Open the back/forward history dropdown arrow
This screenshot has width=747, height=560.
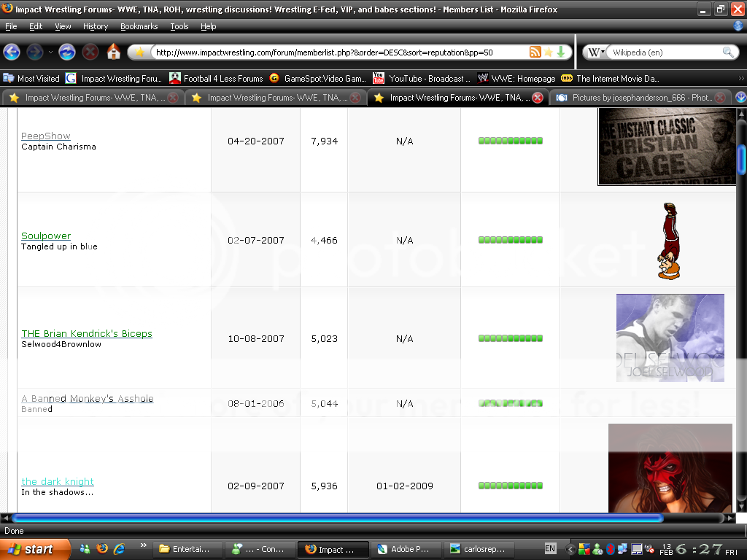pos(50,52)
